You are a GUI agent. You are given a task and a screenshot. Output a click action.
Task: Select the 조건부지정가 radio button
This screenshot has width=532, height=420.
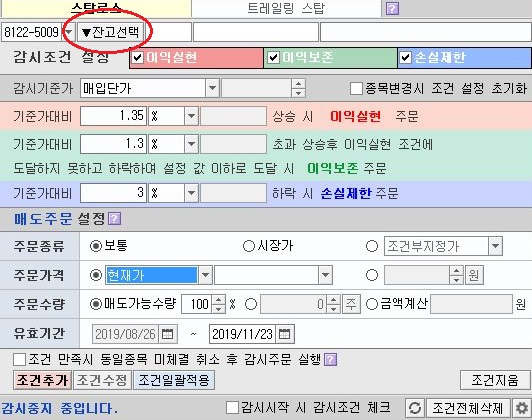click(x=372, y=246)
